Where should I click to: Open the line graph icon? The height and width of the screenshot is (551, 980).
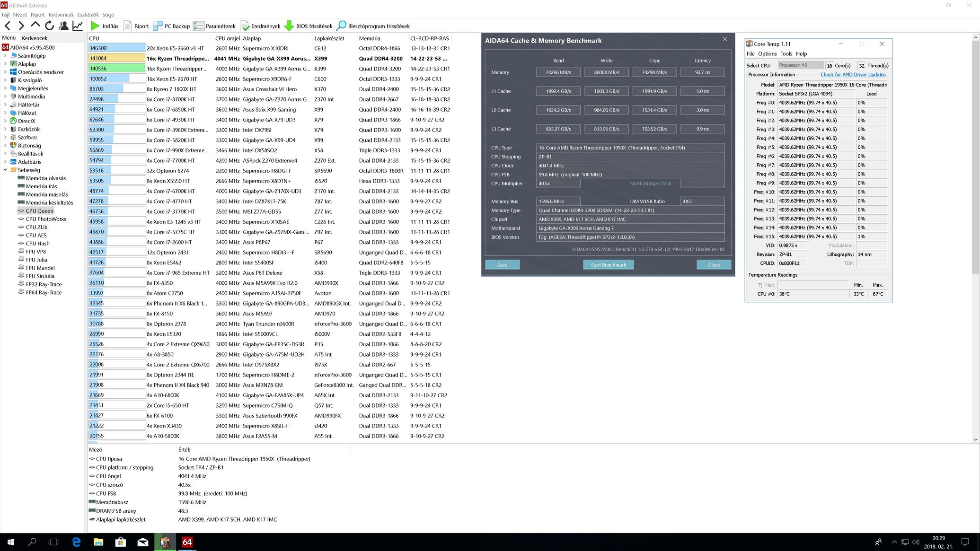pos(78,26)
